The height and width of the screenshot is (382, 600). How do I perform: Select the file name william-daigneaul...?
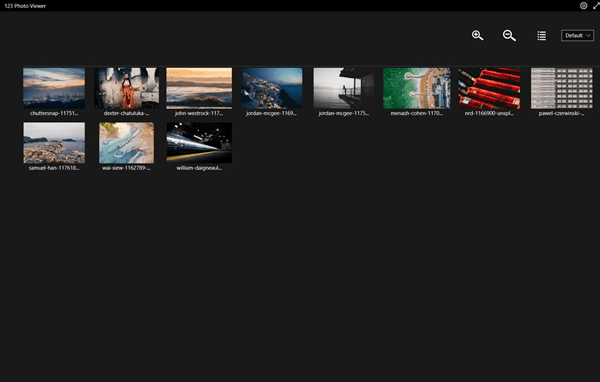[x=199, y=168]
